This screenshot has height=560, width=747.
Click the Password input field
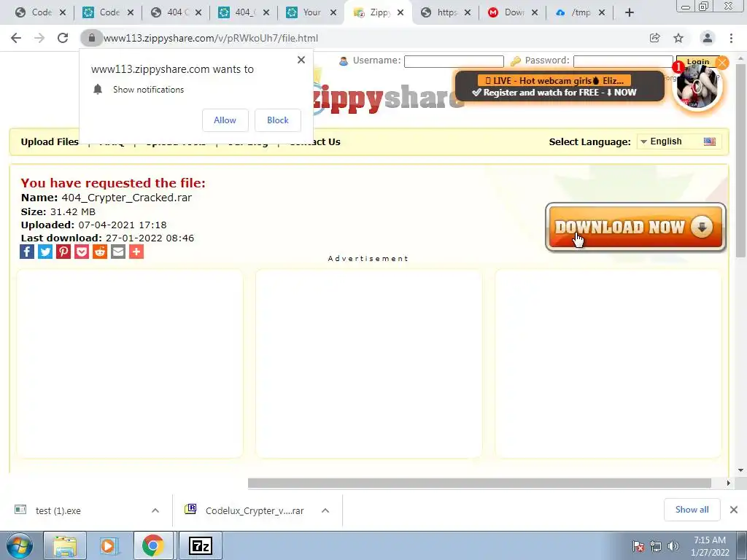(623, 61)
